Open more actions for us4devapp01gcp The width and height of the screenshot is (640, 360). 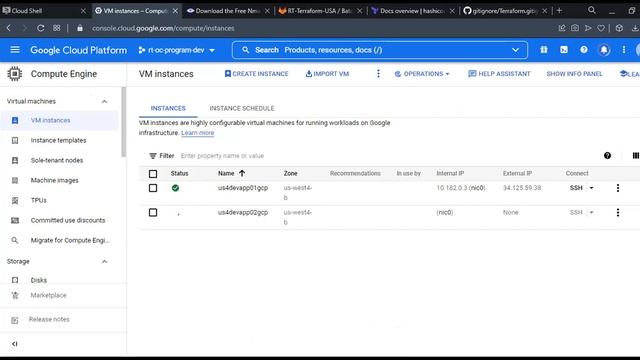(x=618, y=188)
